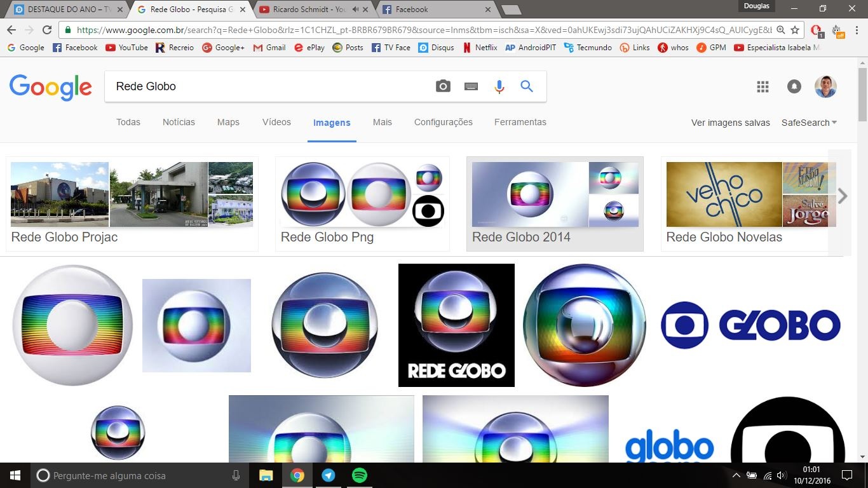
Task: Click the browser address bar URL
Action: 423,30
